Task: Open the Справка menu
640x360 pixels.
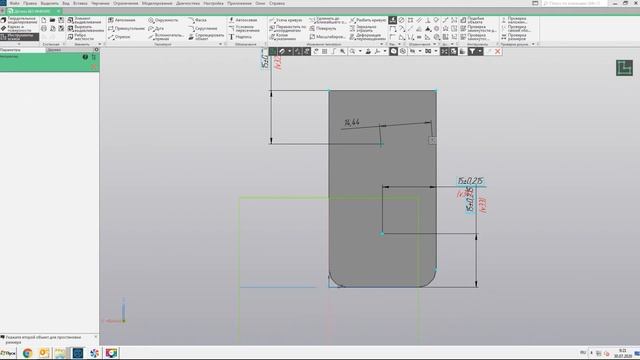Action: [277, 3]
